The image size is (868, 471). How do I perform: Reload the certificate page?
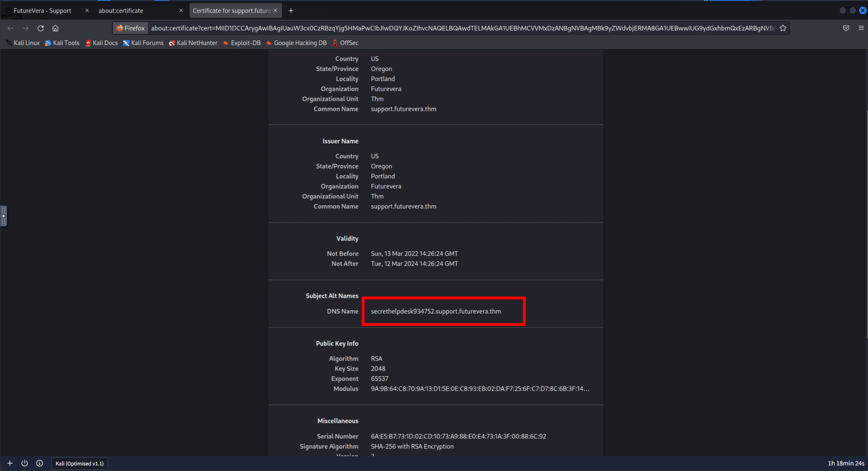pos(40,28)
